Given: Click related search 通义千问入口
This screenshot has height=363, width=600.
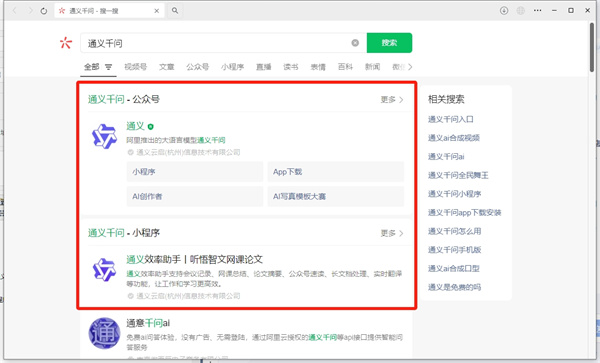Looking at the screenshot, I should (x=450, y=119).
